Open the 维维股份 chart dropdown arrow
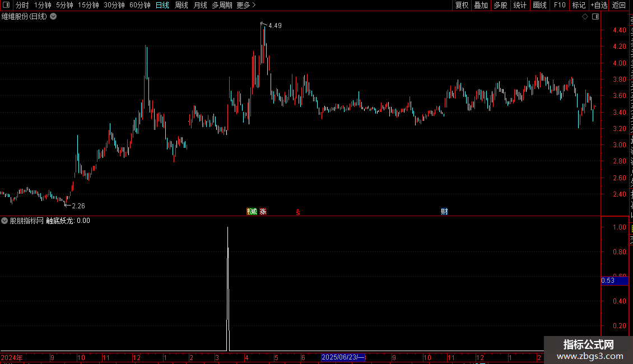The image size is (633, 364). pos(53,17)
